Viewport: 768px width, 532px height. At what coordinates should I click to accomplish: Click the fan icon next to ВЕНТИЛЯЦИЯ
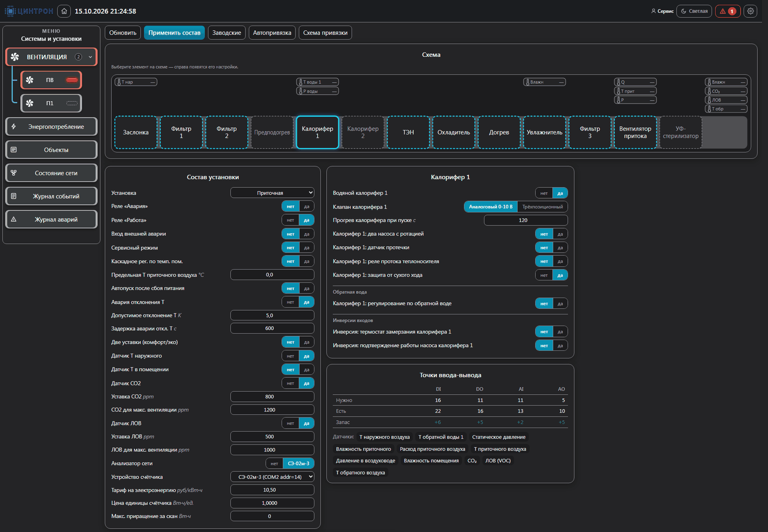point(15,57)
